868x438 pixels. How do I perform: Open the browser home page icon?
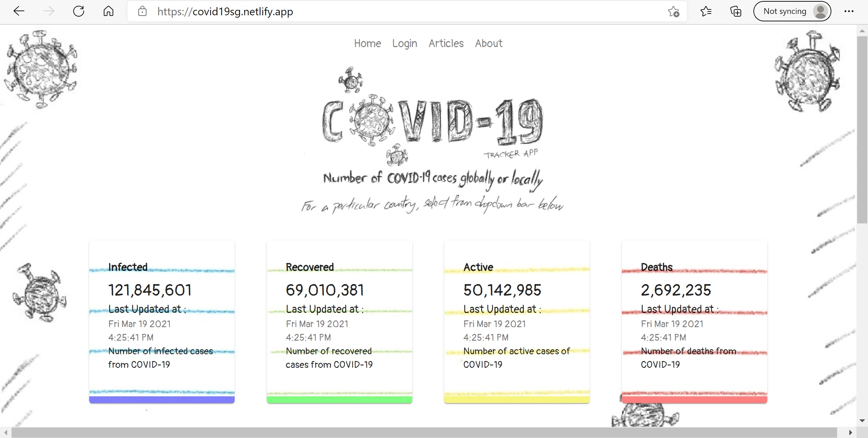(108, 11)
